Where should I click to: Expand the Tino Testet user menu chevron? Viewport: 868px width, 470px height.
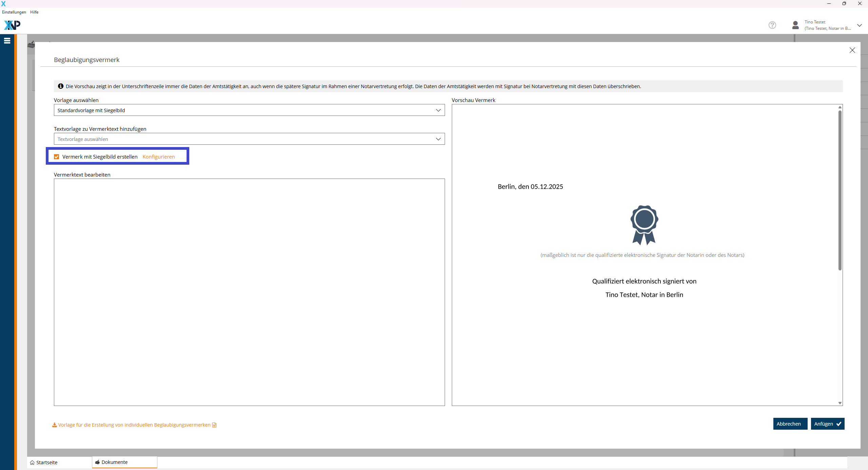(860, 25)
